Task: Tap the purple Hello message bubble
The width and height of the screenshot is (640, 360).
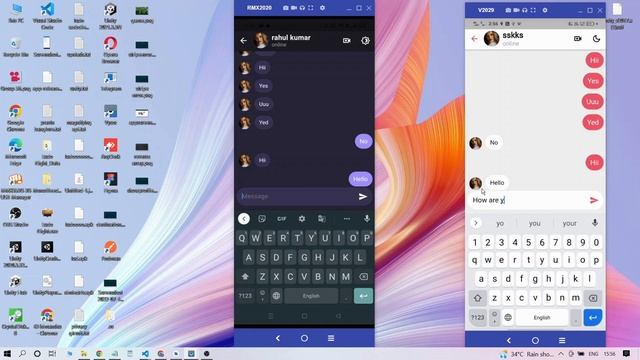Action: 360,179
